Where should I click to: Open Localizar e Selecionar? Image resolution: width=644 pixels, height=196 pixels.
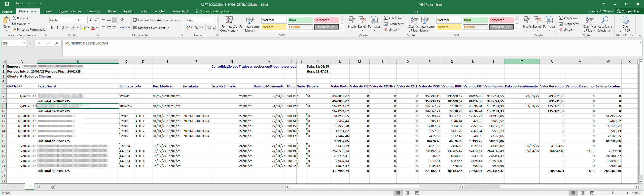pyautogui.click(x=605, y=24)
